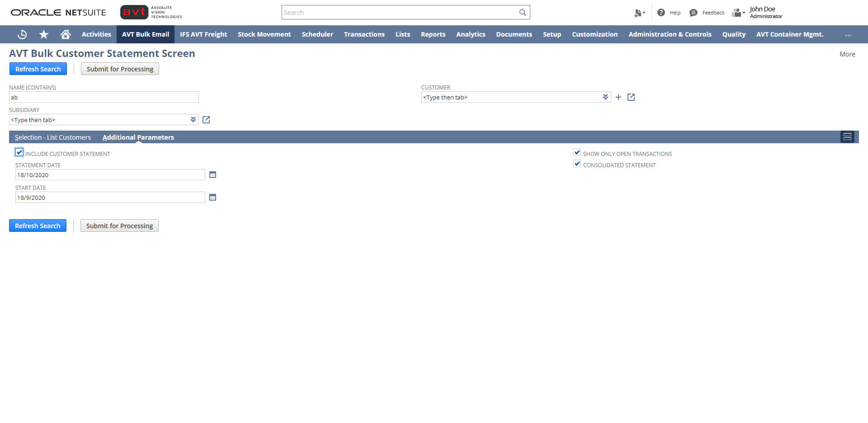Toggle Consolidated Statement off
This screenshot has width=868, height=423.
(577, 164)
